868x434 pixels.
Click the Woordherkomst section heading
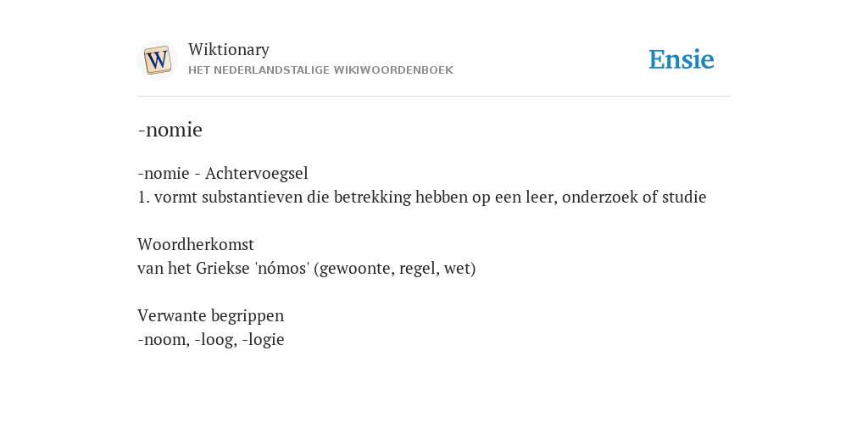pos(196,244)
